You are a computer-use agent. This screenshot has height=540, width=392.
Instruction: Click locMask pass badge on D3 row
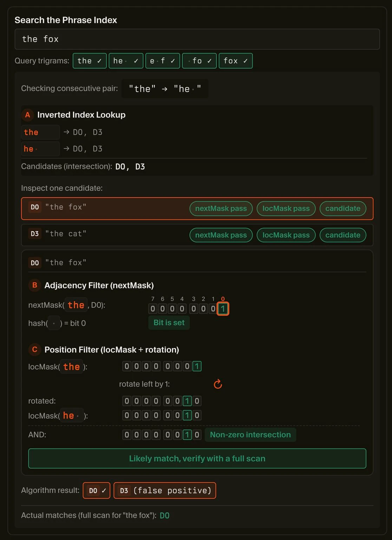(286, 235)
